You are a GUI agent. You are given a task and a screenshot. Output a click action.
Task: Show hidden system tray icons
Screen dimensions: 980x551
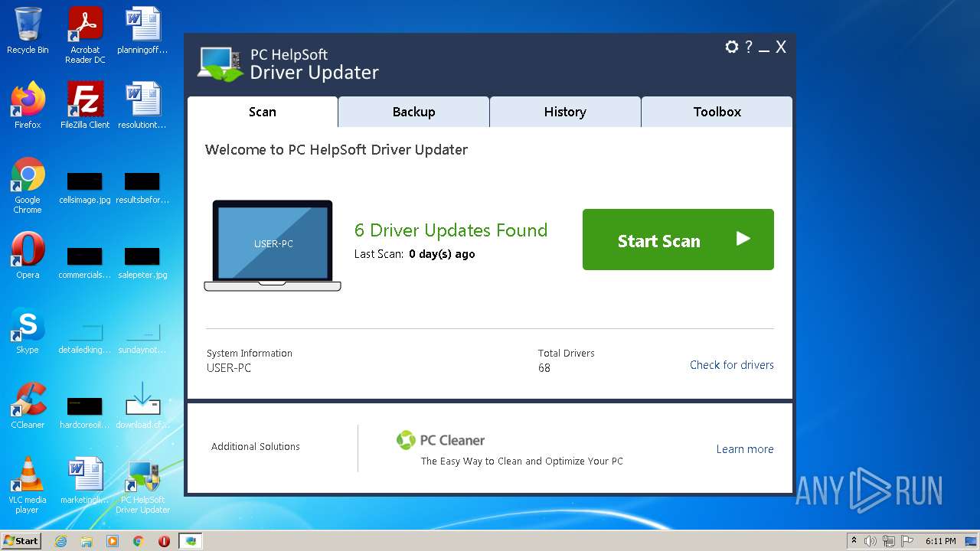coord(854,541)
